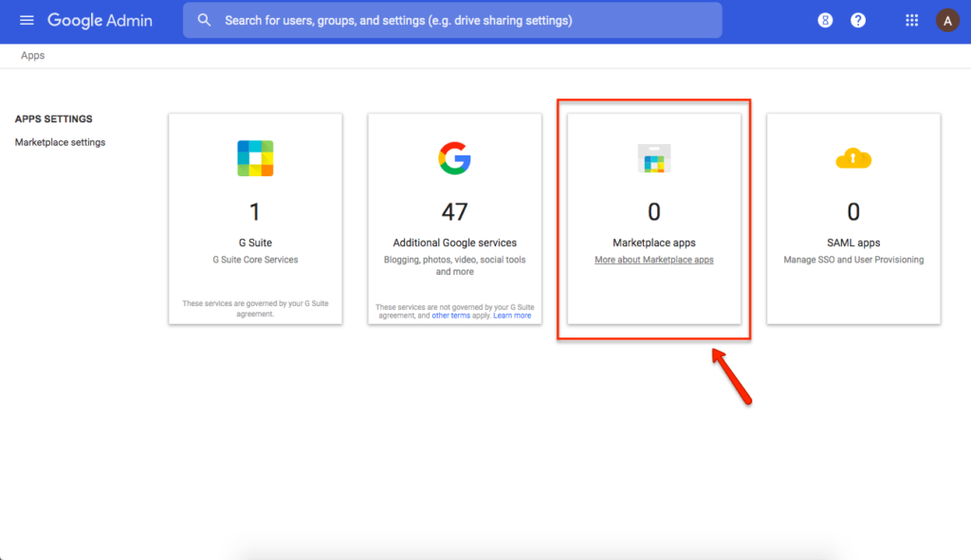
Task: Click the 47 services count
Action: pos(454,212)
